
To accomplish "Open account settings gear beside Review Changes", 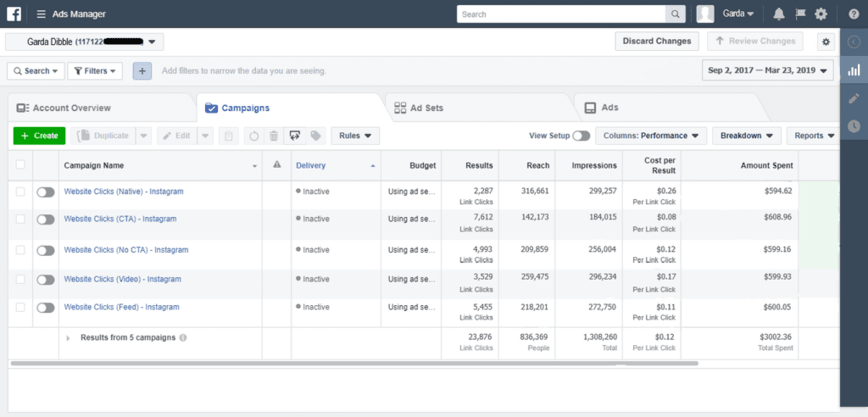I will point(826,42).
